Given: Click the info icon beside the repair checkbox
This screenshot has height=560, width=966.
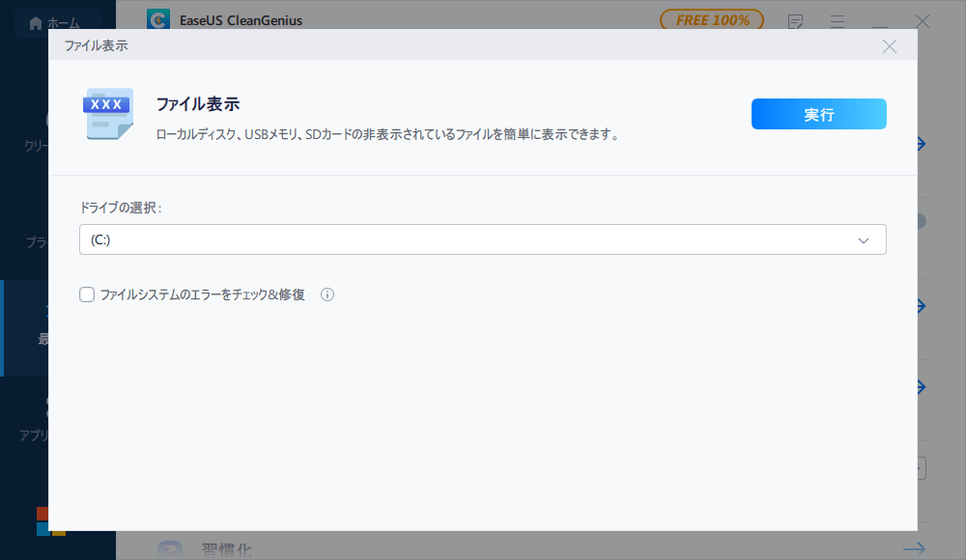Looking at the screenshot, I should coord(327,294).
